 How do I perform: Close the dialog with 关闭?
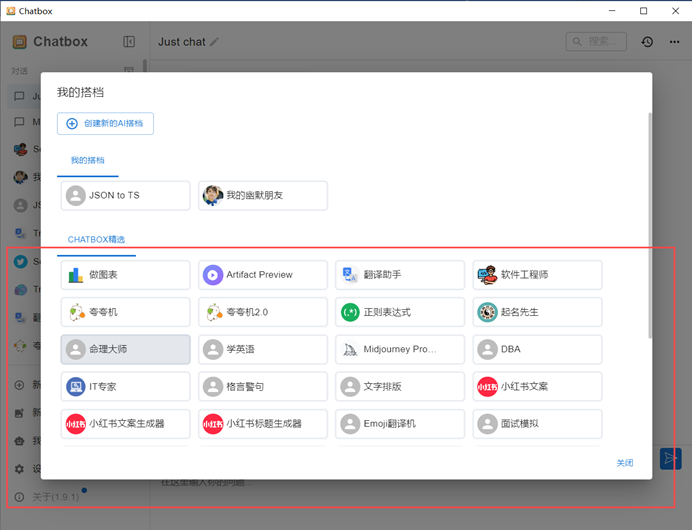[x=624, y=463]
